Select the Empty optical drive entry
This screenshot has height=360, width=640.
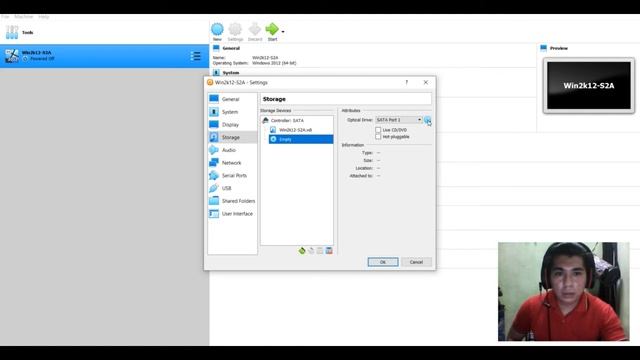301,139
